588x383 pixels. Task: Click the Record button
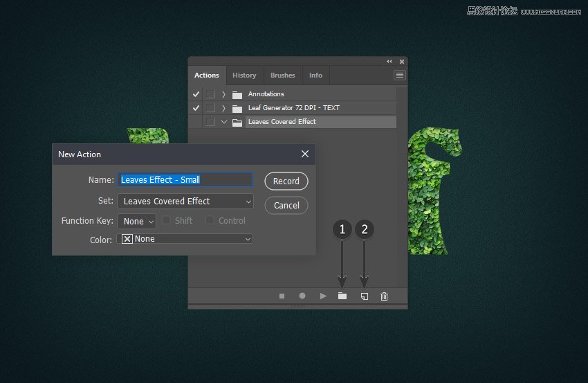(x=286, y=181)
